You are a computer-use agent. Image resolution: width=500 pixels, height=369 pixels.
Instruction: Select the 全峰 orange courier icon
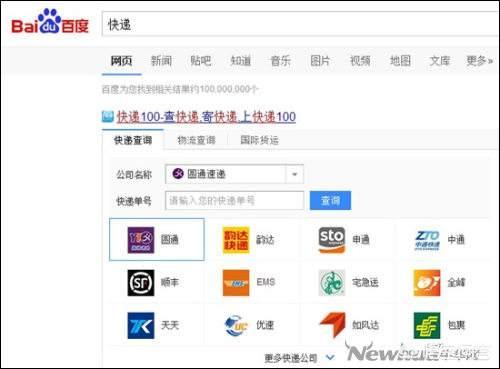pos(427,283)
